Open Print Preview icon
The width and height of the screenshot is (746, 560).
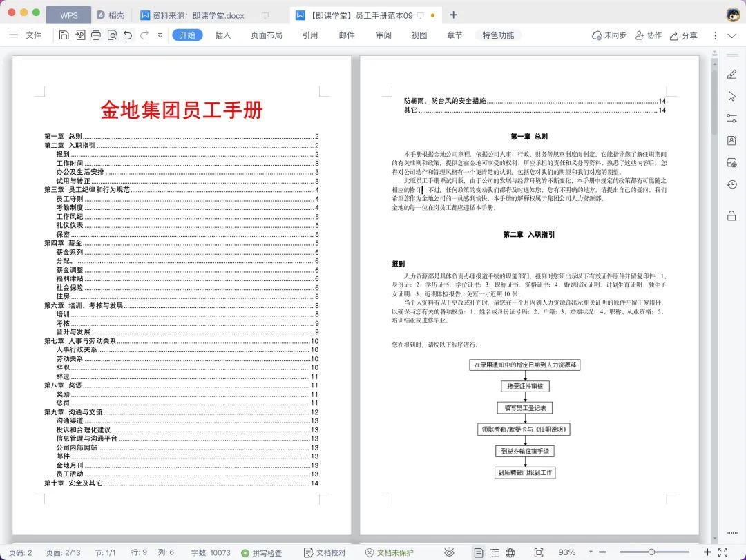pos(112,35)
